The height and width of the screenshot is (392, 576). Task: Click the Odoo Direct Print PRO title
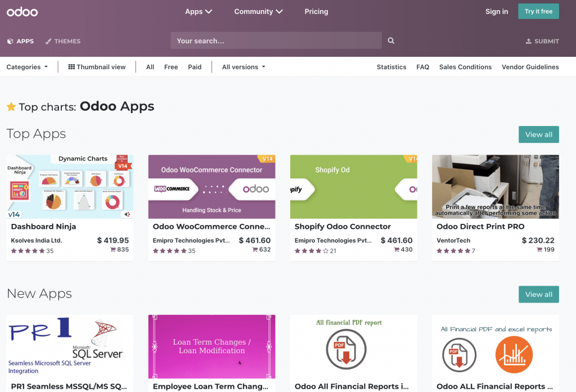click(480, 227)
